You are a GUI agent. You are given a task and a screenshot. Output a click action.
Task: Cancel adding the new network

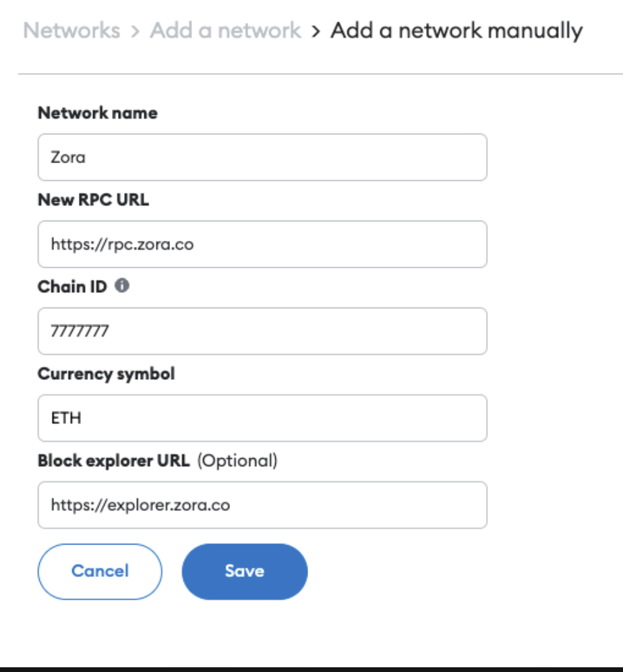pyautogui.click(x=100, y=571)
